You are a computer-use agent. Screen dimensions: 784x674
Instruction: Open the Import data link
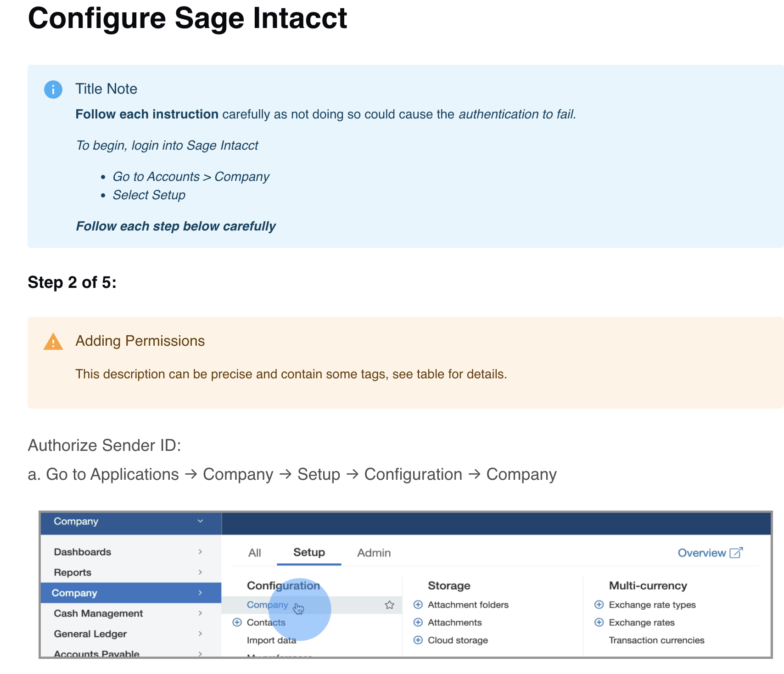(271, 640)
